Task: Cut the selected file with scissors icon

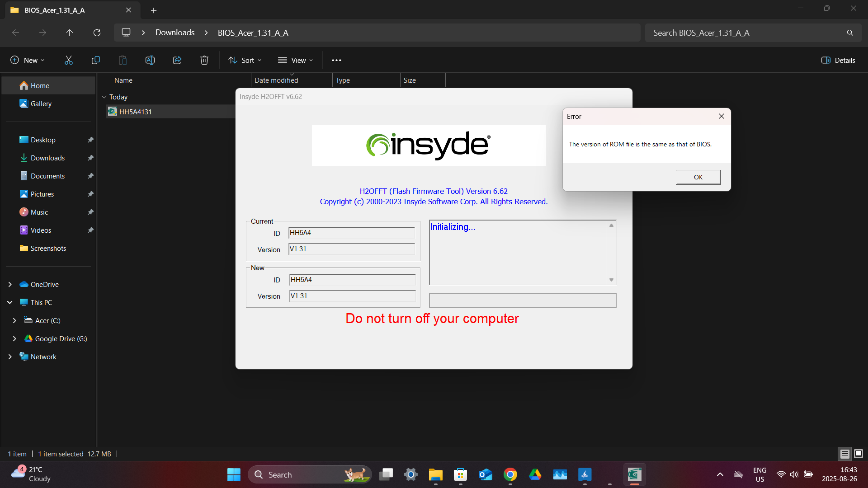Action: click(69, 60)
